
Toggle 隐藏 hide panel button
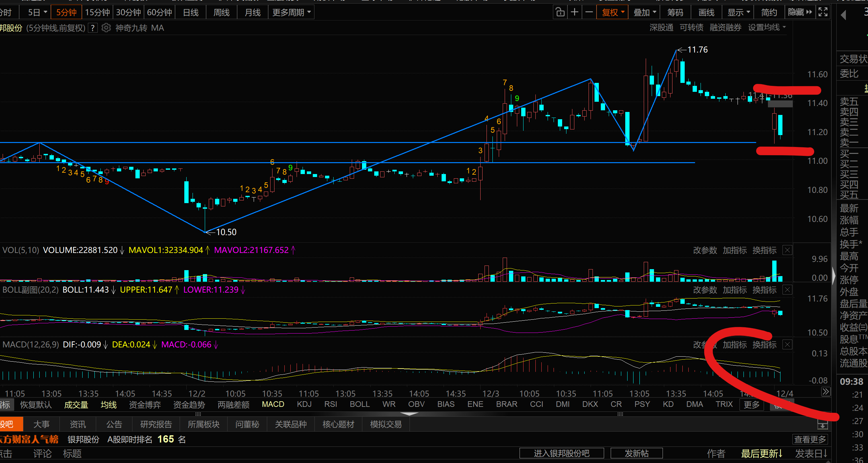click(x=800, y=13)
